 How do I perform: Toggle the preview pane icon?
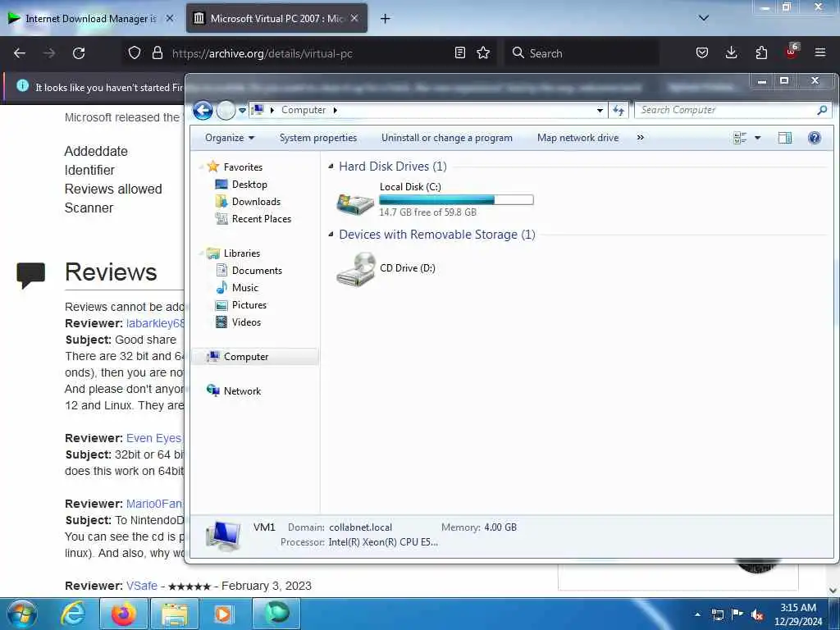[785, 138]
